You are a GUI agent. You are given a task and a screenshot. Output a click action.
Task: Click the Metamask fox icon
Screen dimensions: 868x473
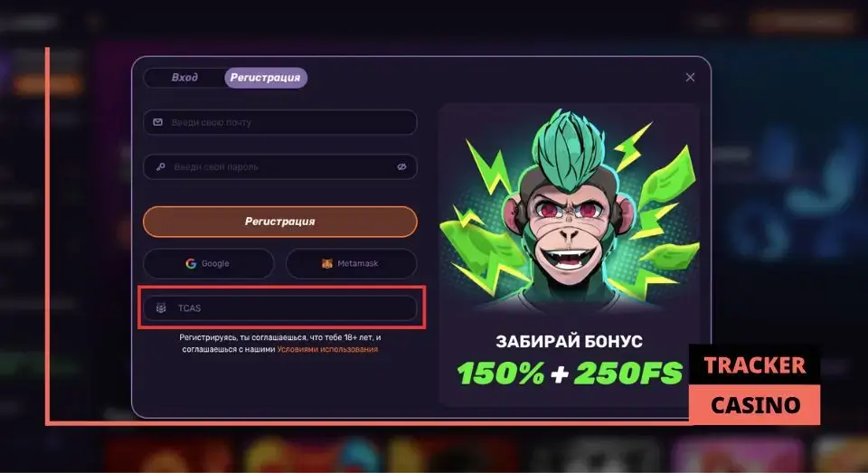pos(327,264)
